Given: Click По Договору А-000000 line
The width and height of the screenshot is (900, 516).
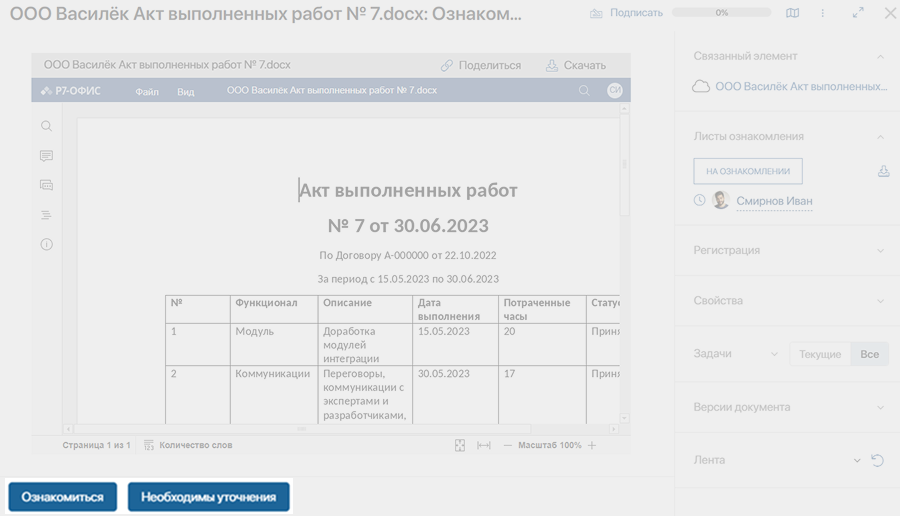Looking at the screenshot, I should coord(408,255).
